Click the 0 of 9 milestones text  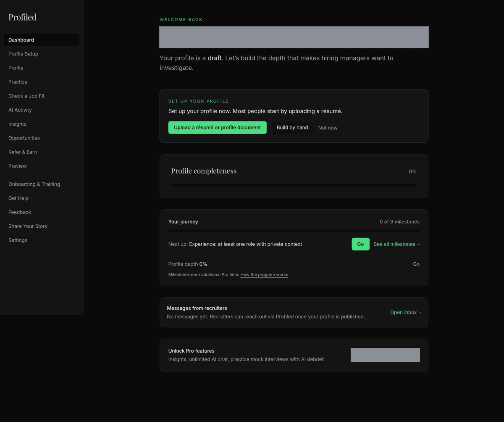(399, 222)
